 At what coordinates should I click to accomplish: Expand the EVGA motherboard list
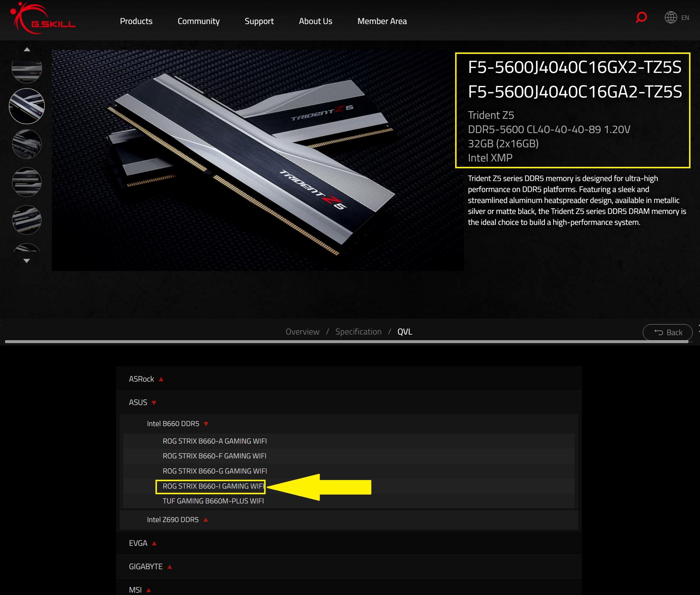[x=349, y=543]
